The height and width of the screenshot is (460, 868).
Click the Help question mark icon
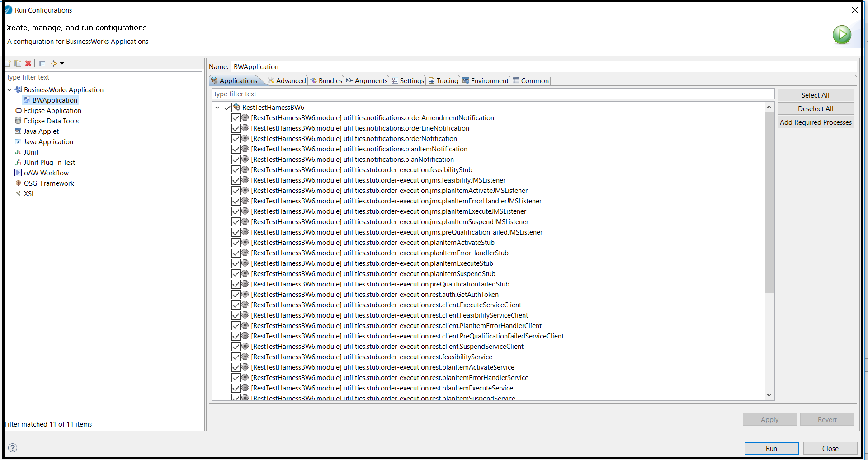click(x=13, y=448)
